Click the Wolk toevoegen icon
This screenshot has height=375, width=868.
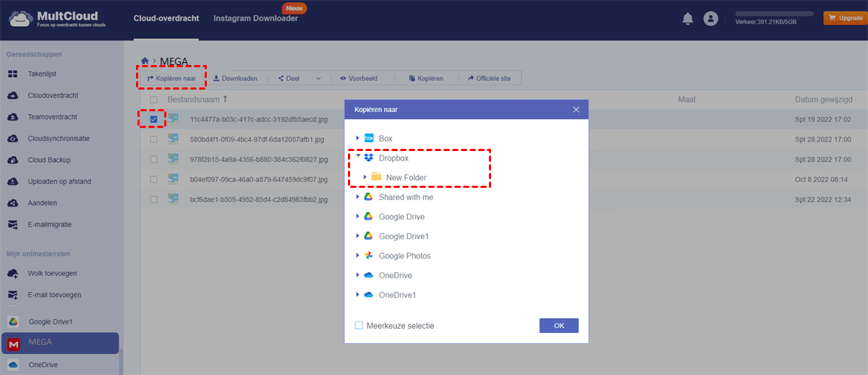(13, 274)
